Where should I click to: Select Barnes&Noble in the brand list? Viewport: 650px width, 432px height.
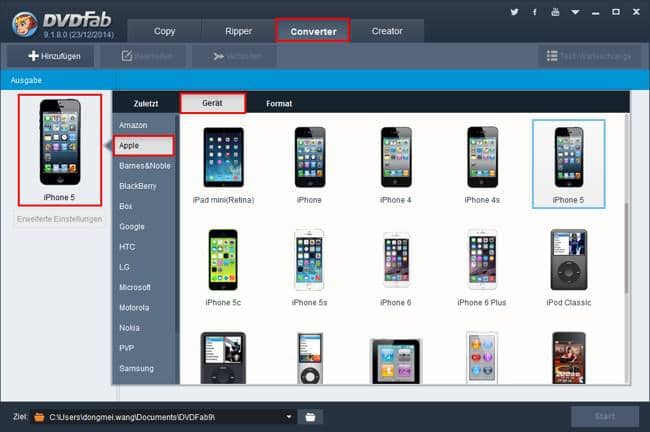144,166
